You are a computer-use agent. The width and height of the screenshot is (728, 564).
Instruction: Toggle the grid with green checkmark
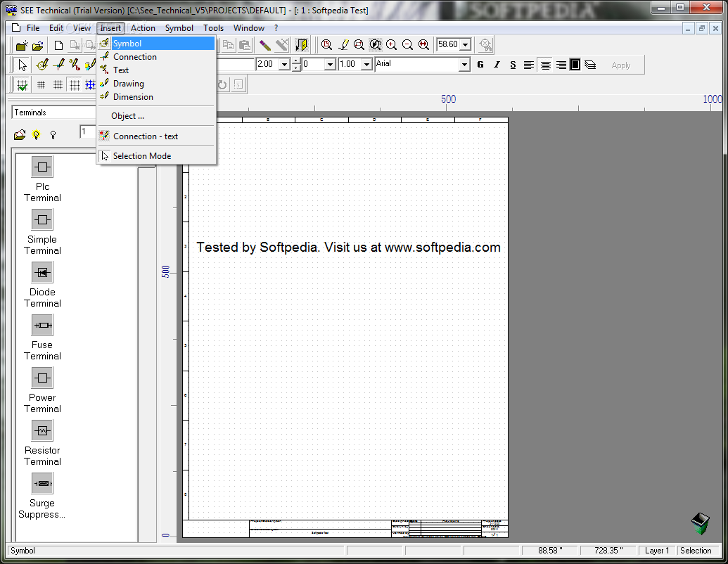click(x=22, y=85)
